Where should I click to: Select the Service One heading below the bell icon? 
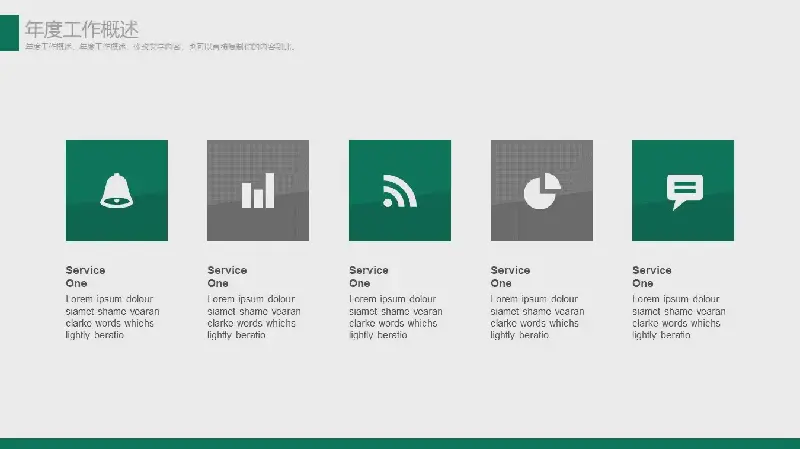[85, 277]
